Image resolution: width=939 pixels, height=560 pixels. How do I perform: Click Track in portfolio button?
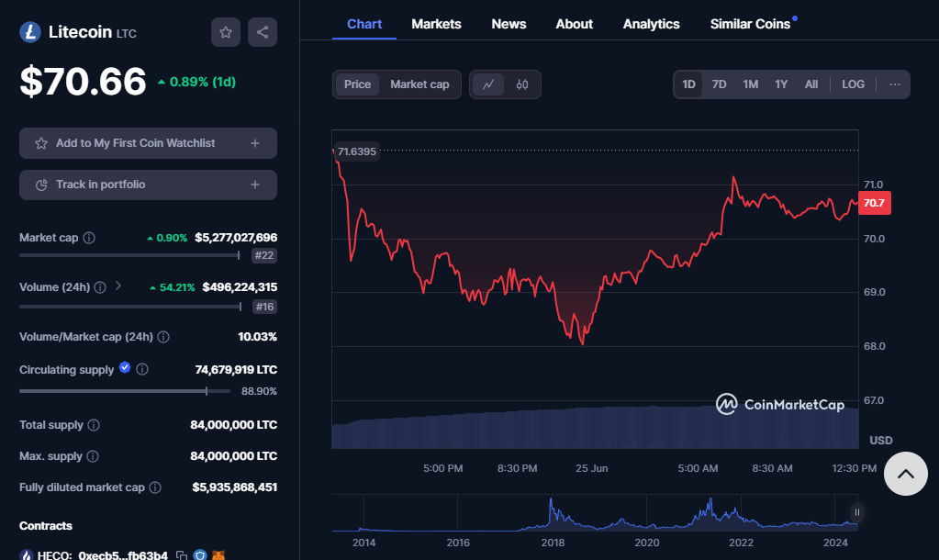coord(148,185)
